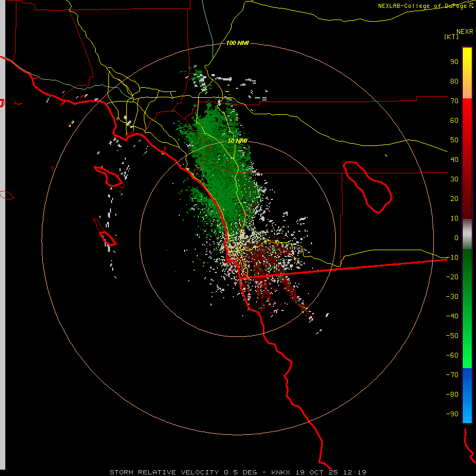Click the 40 value on the velocity scale
This screenshot has width=476, height=476.
(454, 160)
